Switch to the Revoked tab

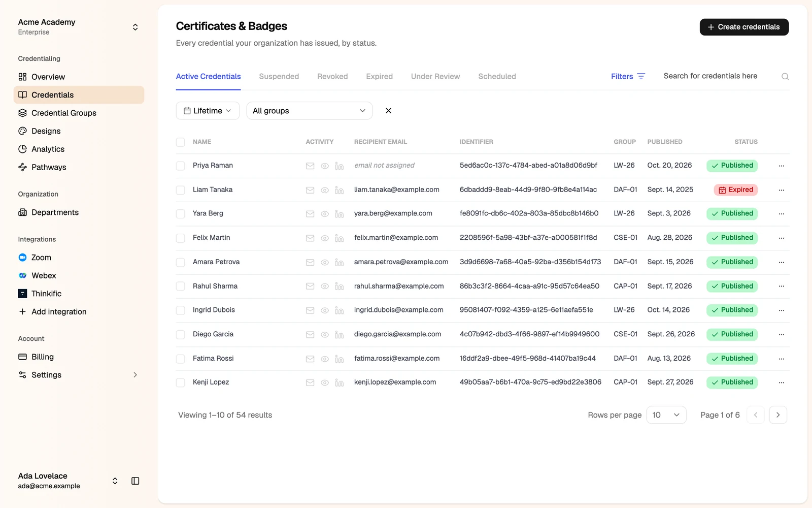tap(332, 77)
